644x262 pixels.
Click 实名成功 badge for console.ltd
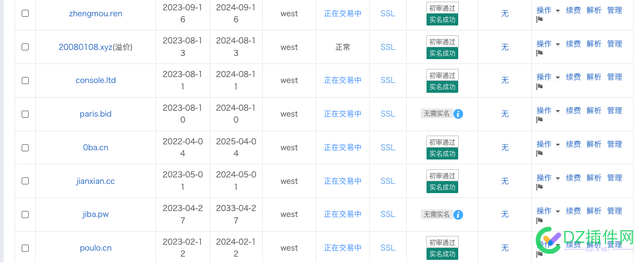coord(443,87)
